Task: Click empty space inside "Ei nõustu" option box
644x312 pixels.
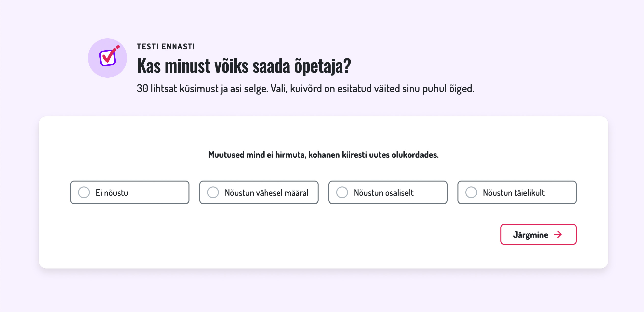Action: click(x=160, y=192)
